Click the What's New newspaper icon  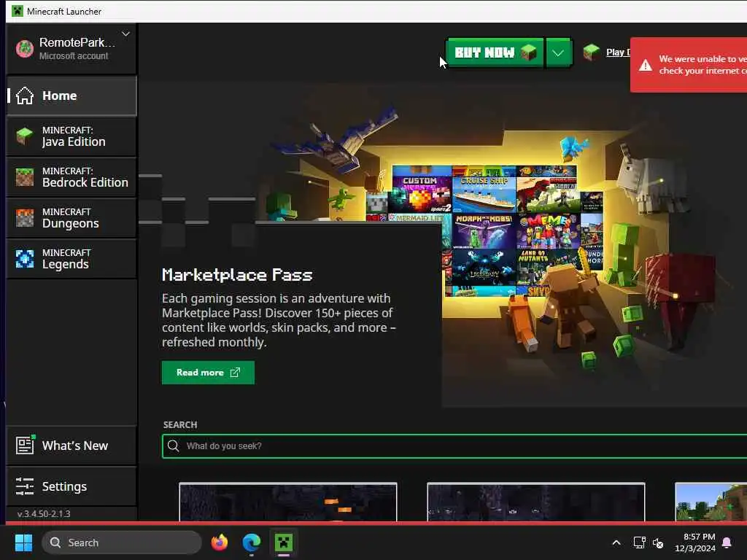(x=25, y=446)
